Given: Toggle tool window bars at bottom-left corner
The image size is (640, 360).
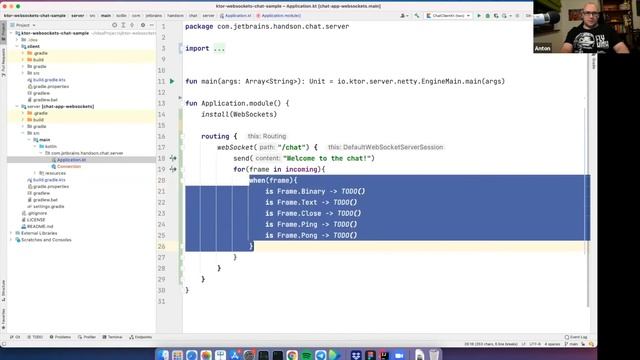Looking at the screenshot, I should (x=4, y=344).
